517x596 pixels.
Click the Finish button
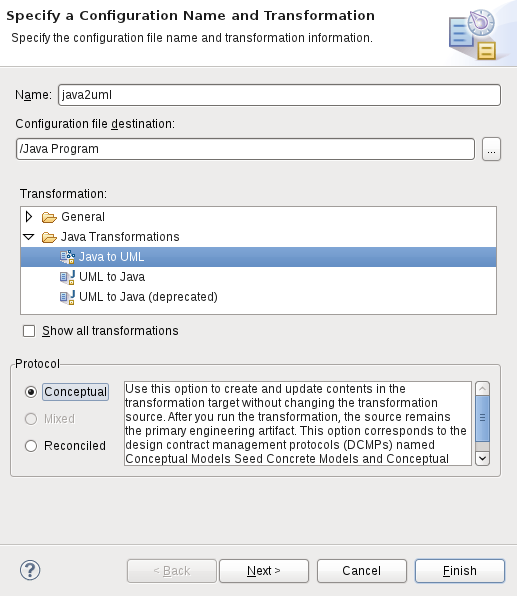[460, 571]
